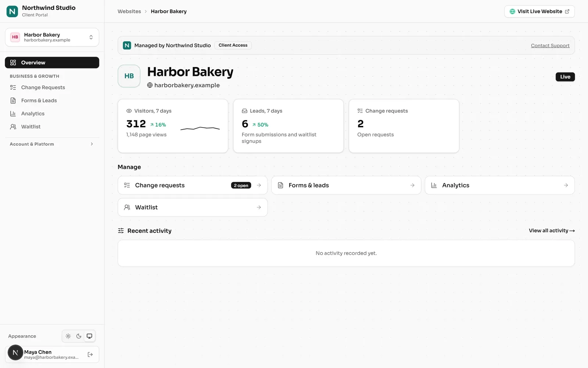Click Visit Live Website button
The height and width of the screenshot is (368, 588).
[539, 11]
